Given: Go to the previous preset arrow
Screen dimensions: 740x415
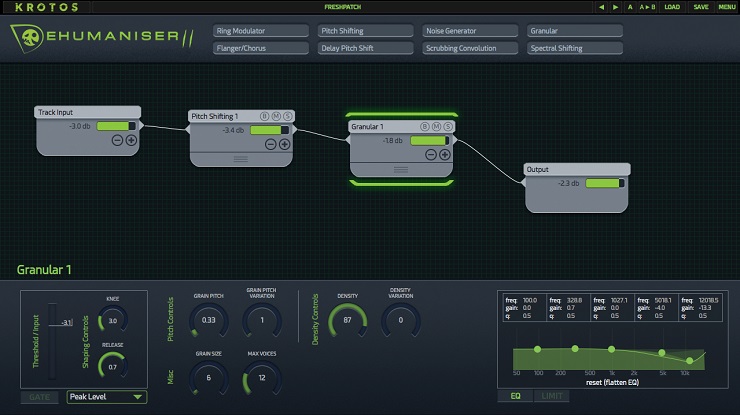Looking at the screenshot, I should 601,7.
